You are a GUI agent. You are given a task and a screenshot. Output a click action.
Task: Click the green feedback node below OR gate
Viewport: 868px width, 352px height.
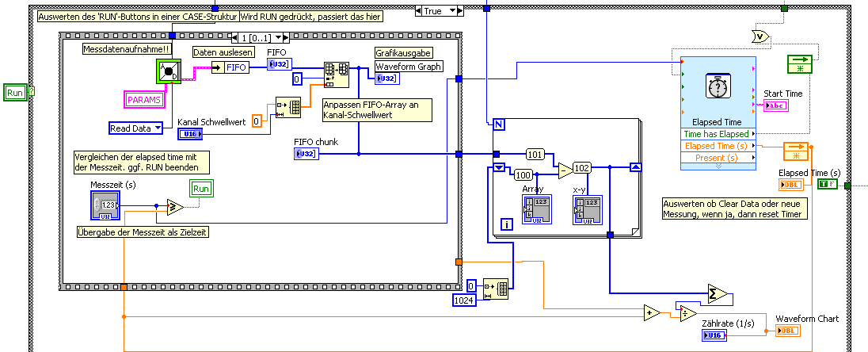point(799,64)
